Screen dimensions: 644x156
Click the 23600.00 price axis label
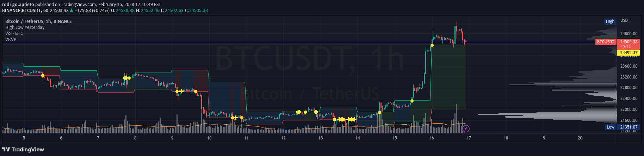coord(629,66)
